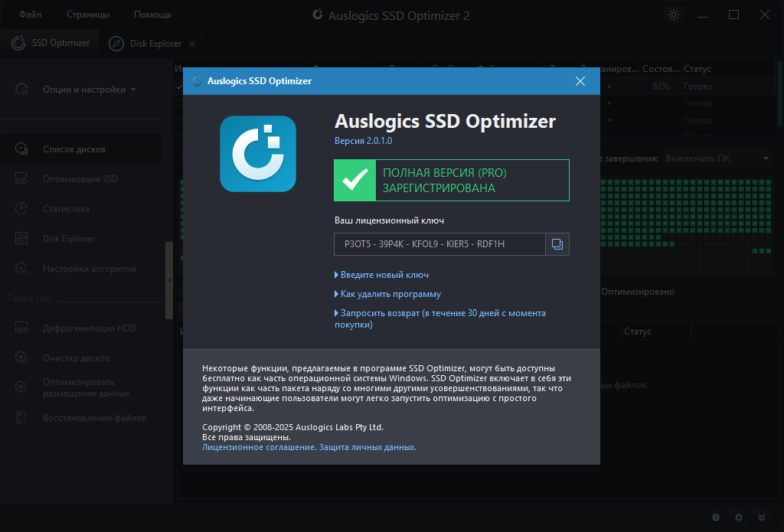
Task: Switch to the SSD Optimizer tab
Action: (x=51, y=43)
